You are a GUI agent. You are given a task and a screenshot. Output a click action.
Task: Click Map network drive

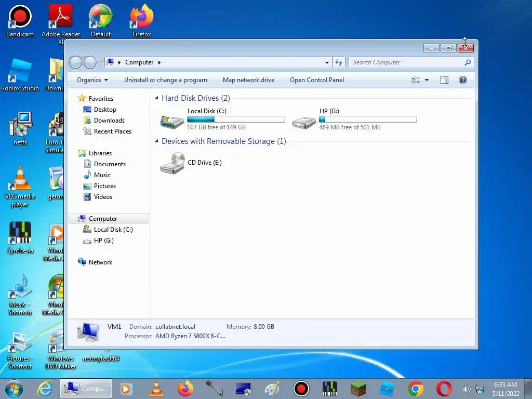click(249, 80)
